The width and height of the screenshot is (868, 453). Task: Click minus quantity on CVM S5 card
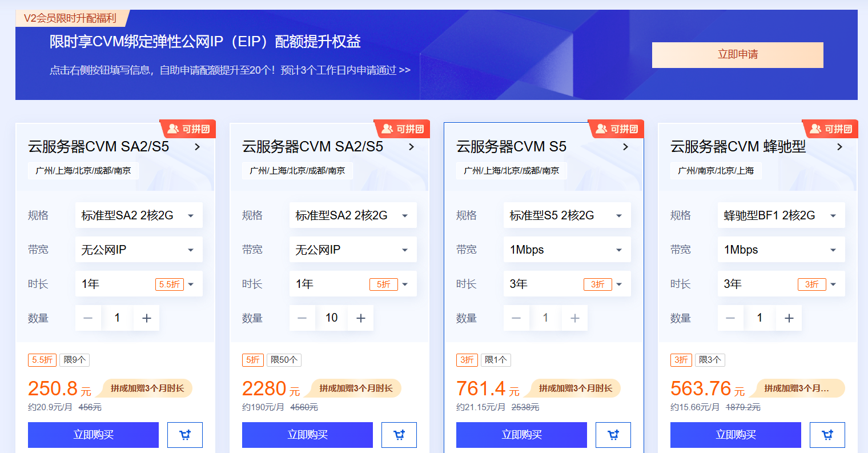pyautogui.click(x=516, y=318)
